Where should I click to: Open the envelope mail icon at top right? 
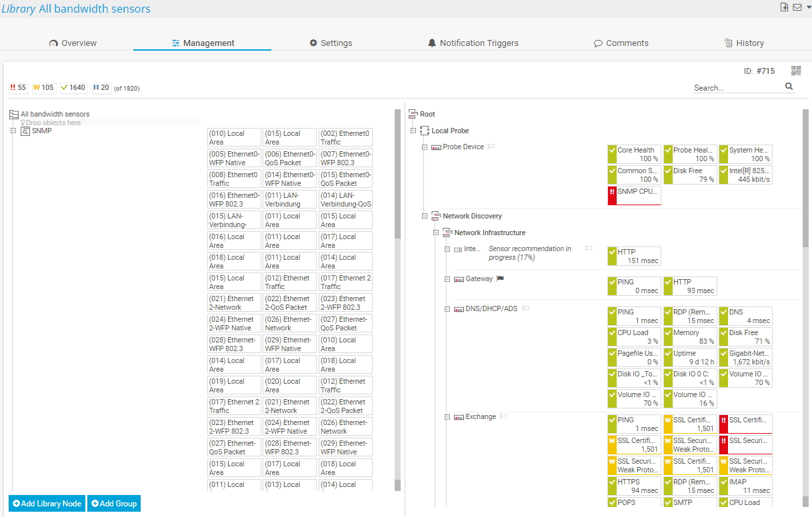(797, 7)
